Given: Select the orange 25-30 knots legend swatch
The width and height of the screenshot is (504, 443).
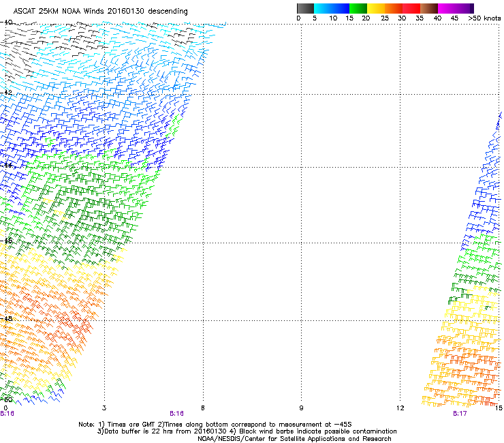Looking at the screenshot, I should click(x=394, y=8).
